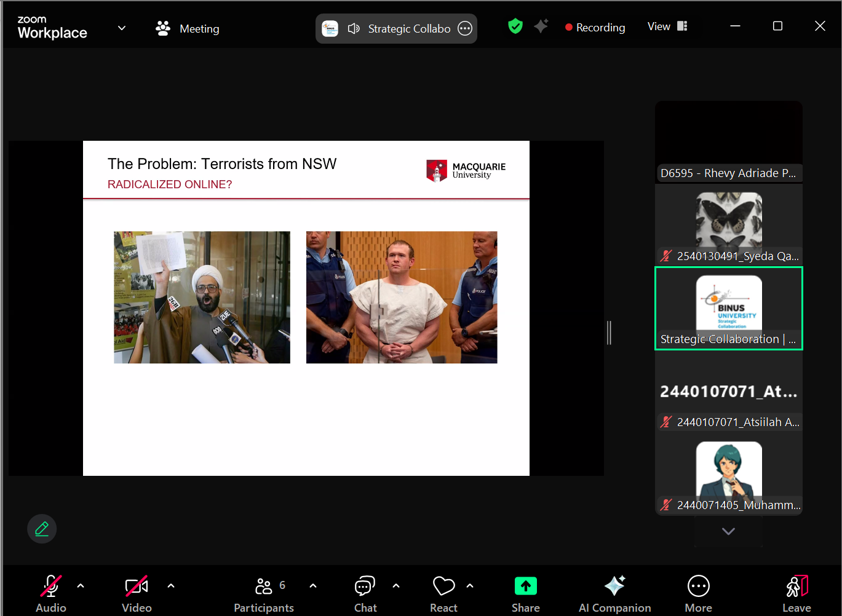This screenshot has width=842, height=616.
Task: Open the annotation pencil tool
Action: (42, 529)
